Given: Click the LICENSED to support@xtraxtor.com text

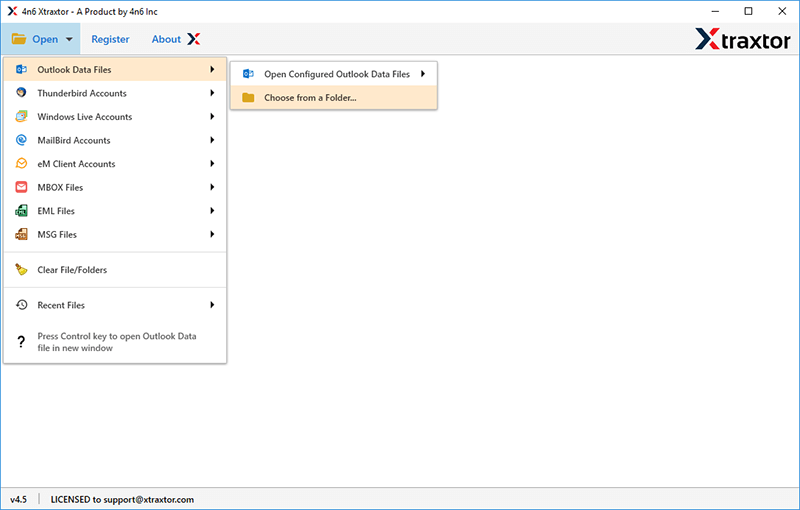Looking at the screenshot, I should pyautogui.click(x=122, y=499).
